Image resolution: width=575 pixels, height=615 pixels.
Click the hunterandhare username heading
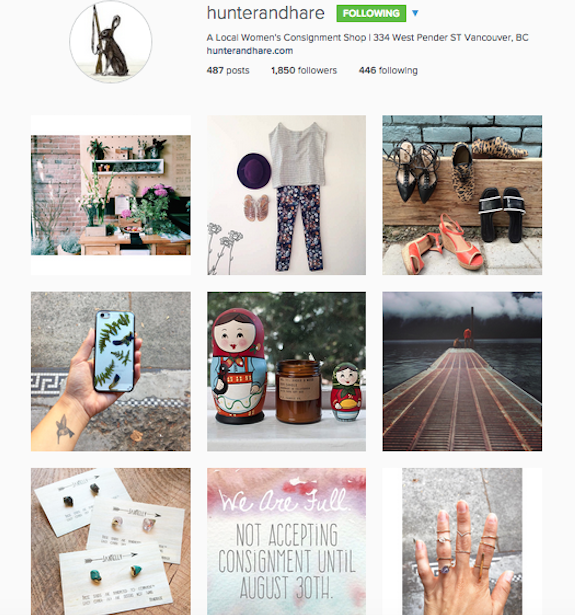(266, 13)
